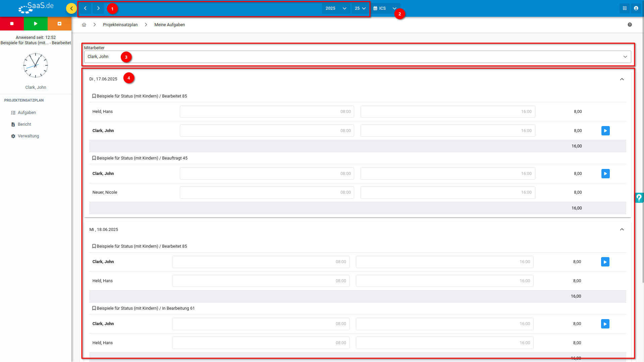This screenshot has height=362, width=644.
Task: Collapse the Di, 17.06.2025 section
Action: point(622,79)
